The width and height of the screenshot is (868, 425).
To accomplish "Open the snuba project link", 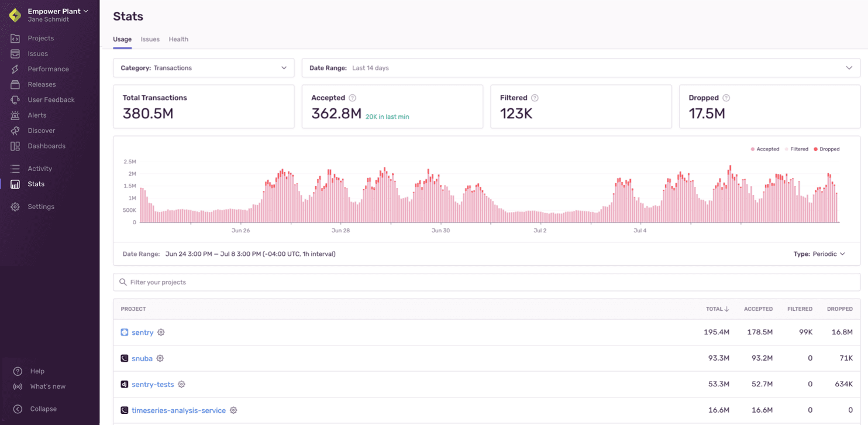I will (142, 358).
